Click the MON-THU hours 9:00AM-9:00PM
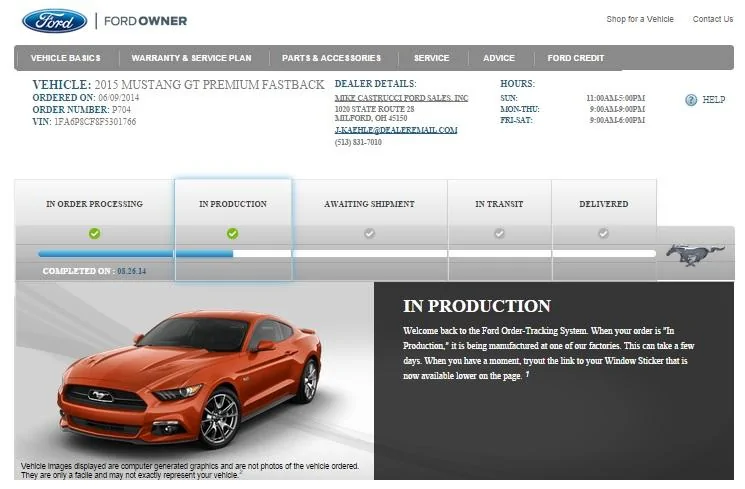 coord(617,109)
